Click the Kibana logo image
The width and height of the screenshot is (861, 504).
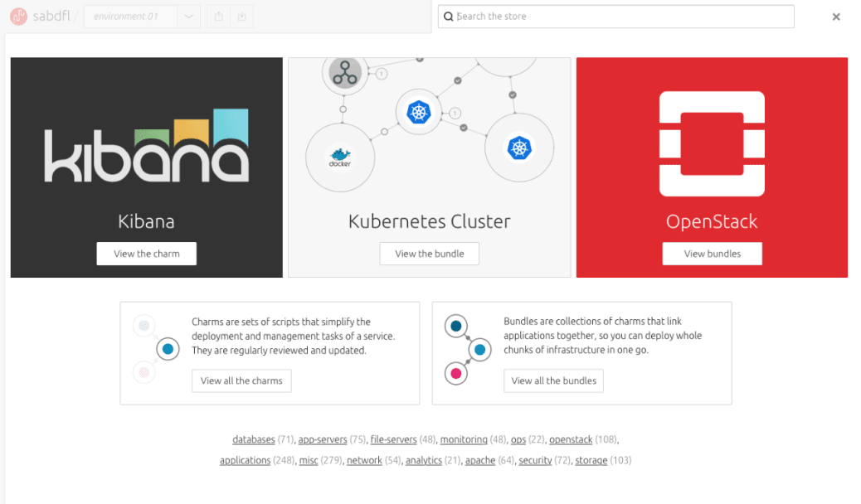pos(147,146)
